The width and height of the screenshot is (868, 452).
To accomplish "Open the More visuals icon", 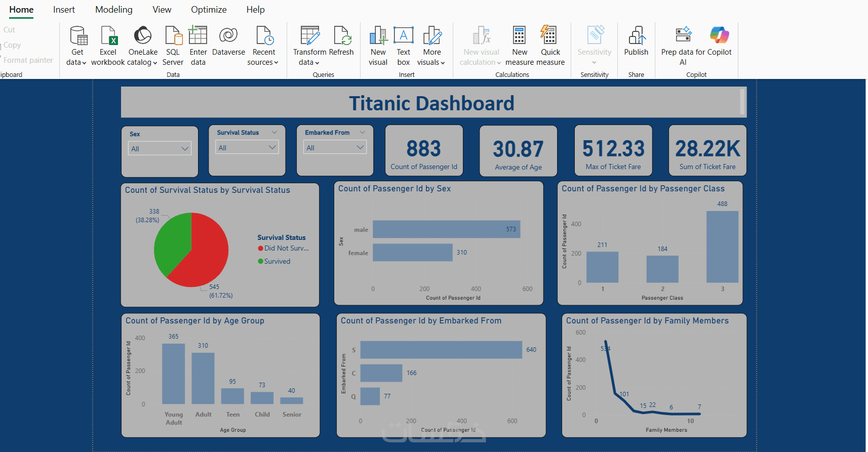I will (432, 35).
